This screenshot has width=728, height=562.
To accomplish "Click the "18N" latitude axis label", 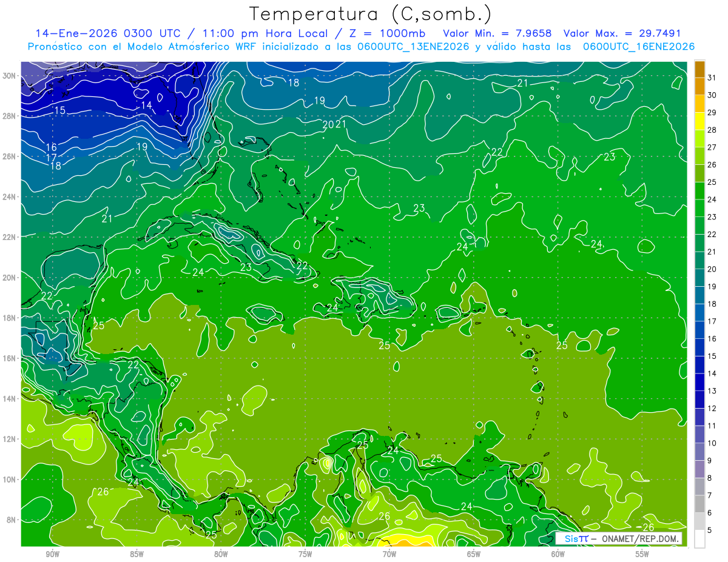I will 10,318.
